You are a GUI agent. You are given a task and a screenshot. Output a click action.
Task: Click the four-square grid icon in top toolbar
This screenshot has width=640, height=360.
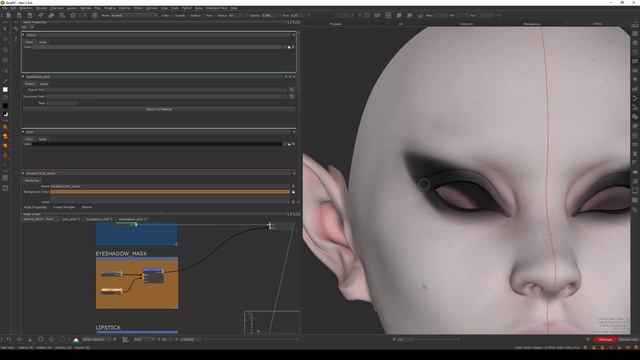388,15
